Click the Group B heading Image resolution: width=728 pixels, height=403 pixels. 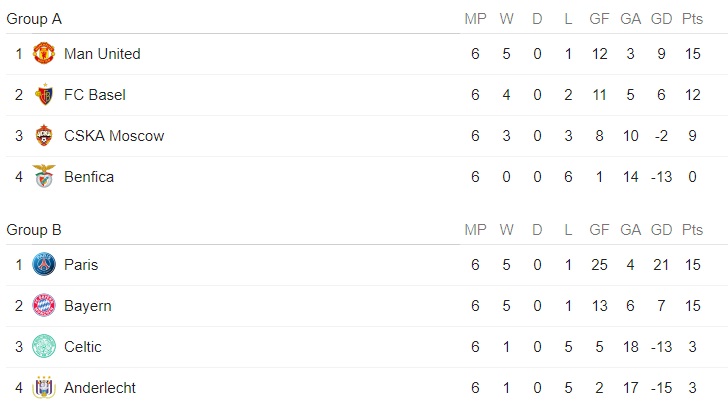tap(34, 230)
